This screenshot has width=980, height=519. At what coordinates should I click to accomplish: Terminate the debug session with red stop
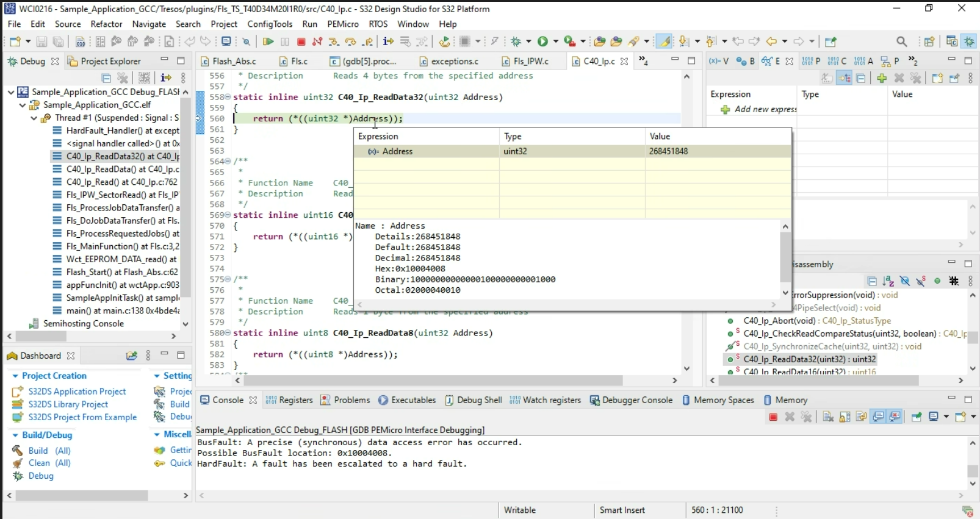(x=301, y=41)
